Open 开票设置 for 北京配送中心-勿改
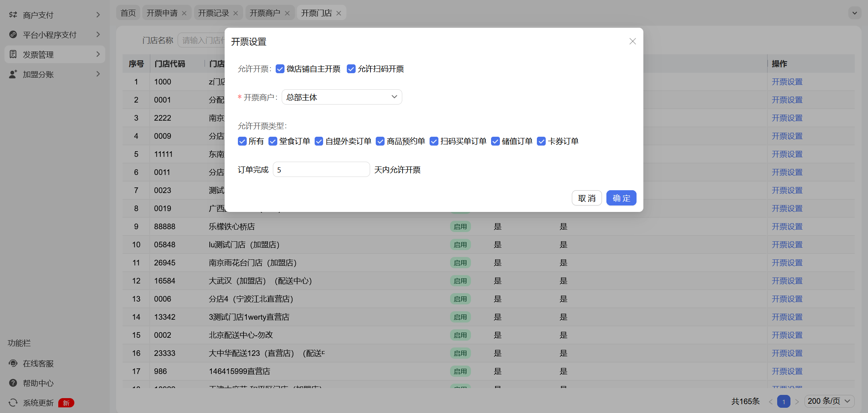Screen dimensions: 868x413 click(x=787, y=335)
